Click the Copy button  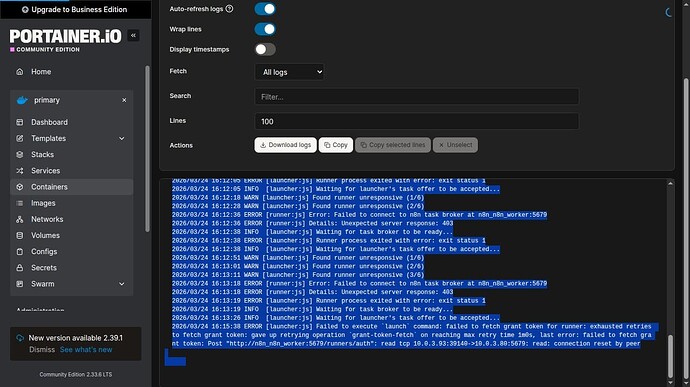tap(336, 145)
